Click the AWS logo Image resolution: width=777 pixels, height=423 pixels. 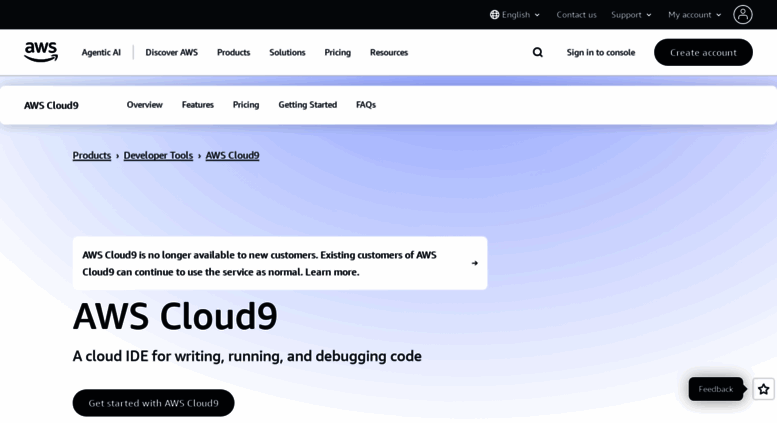41,52
